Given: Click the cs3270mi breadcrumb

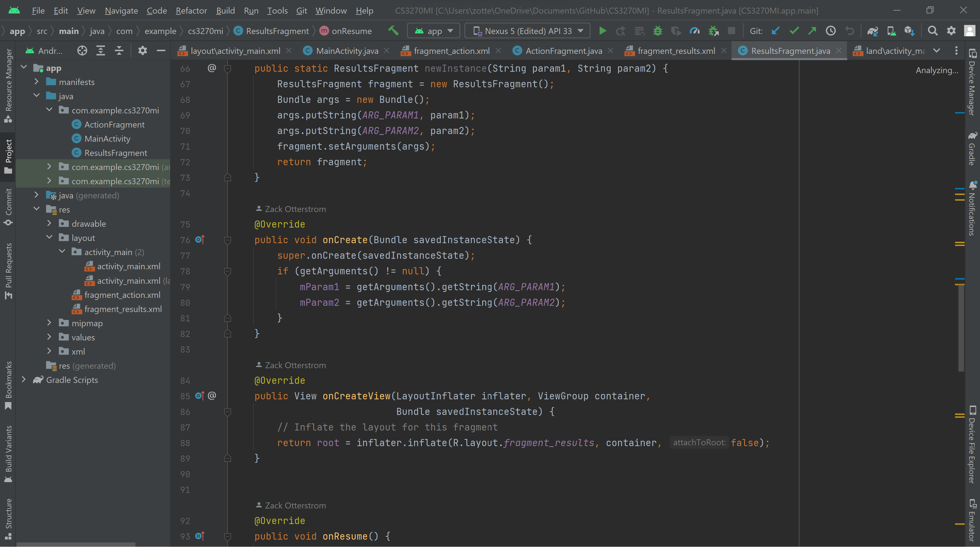Looking at the screenshot, I should [x=205, y=31].
